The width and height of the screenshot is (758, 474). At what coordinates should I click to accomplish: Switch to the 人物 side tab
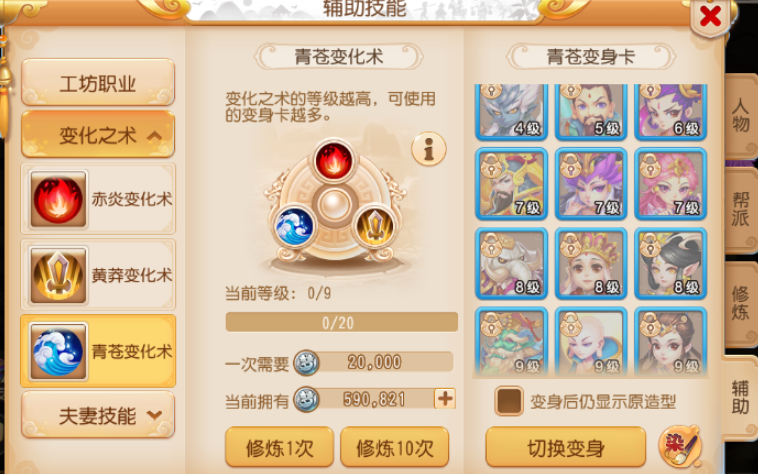tap(740, 116)
